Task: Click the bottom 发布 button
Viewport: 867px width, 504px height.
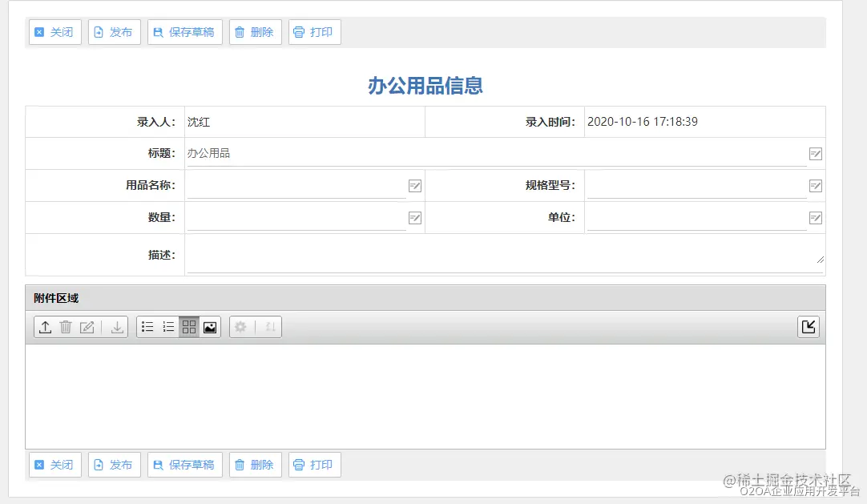Action: tap(114, 465)
